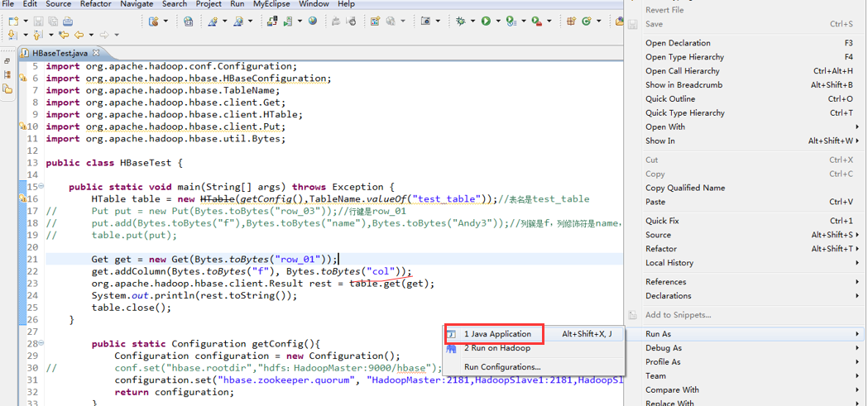Expand the Run As submenu
868x406 pixels.
[746, 334]
